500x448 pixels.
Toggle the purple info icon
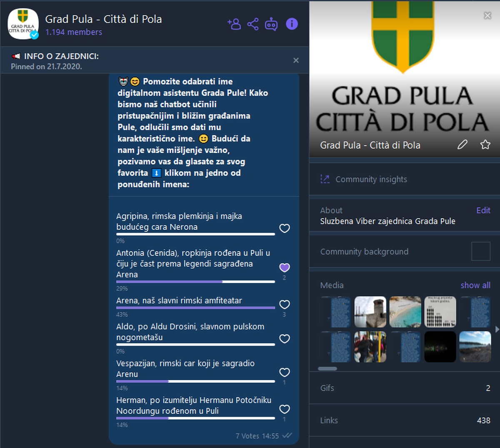pos(292,24)
